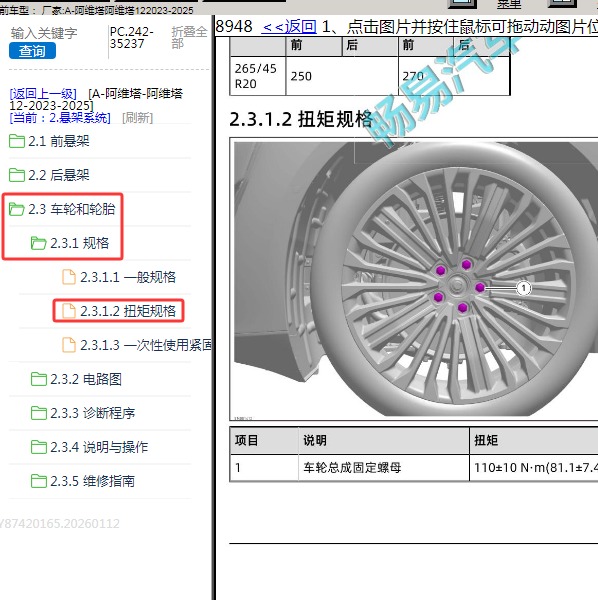Click the page icon beside 2.3.1.2 扭矩规格

click(x=69, y=311)
